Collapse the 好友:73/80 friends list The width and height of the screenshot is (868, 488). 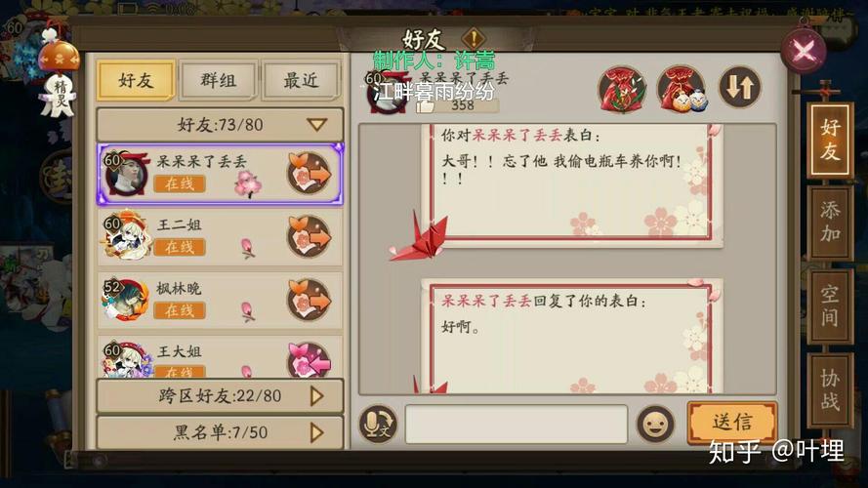coord(220,125)
